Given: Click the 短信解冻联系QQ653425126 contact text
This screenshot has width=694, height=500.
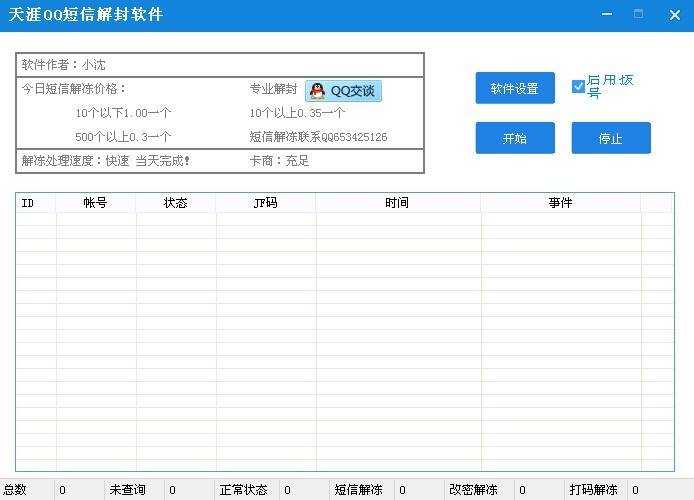Looking at the screenshot, I should tap(318, 137).
